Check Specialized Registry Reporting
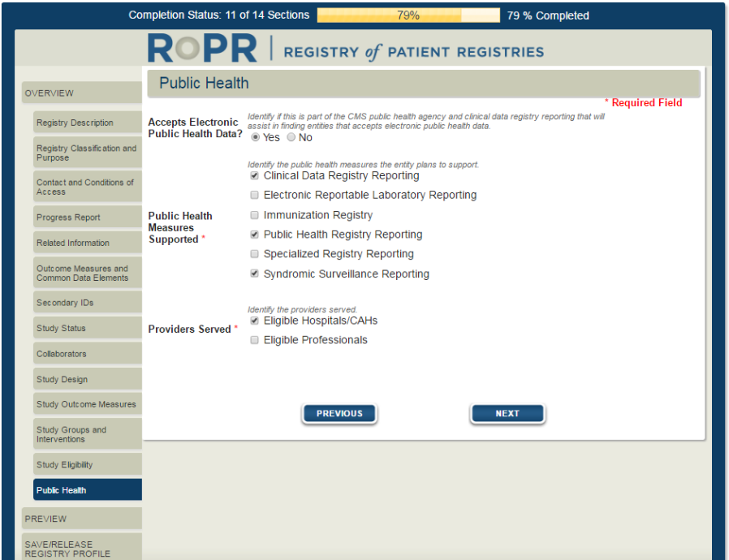The width and height of the screenshot is (729, 560). (x=254, y=254)
